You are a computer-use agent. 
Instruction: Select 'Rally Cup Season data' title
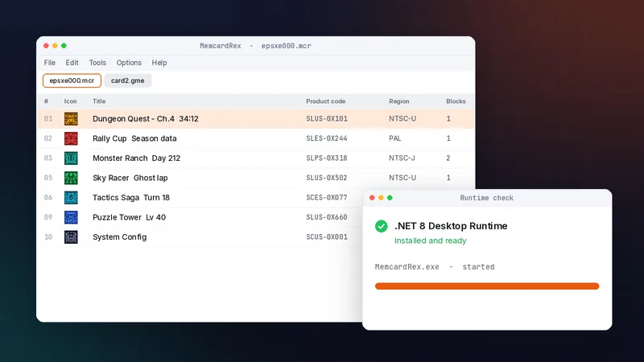(x=134, y=138)
